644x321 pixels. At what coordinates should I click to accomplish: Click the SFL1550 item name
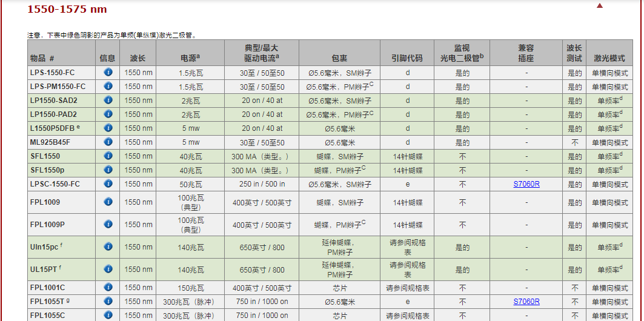click(x=45, y=156)
